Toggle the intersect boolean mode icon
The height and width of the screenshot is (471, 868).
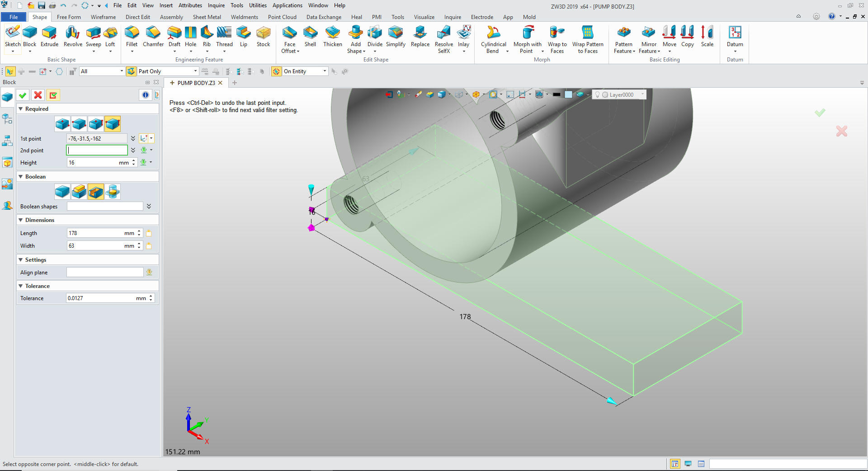point(113,192)
